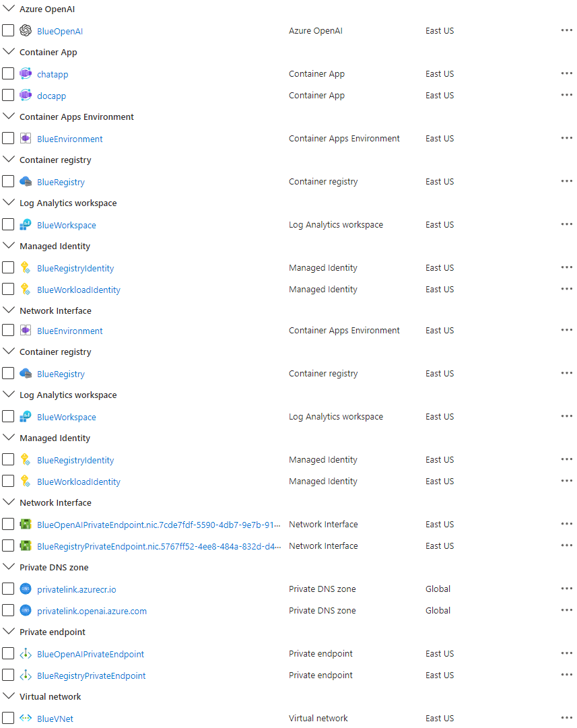The image size is (577, 728).
Task: Click the BlueOpenAIPrivateEndpoint.nic network interface icon
Action: pyautogui.click(x=26, y=524)
